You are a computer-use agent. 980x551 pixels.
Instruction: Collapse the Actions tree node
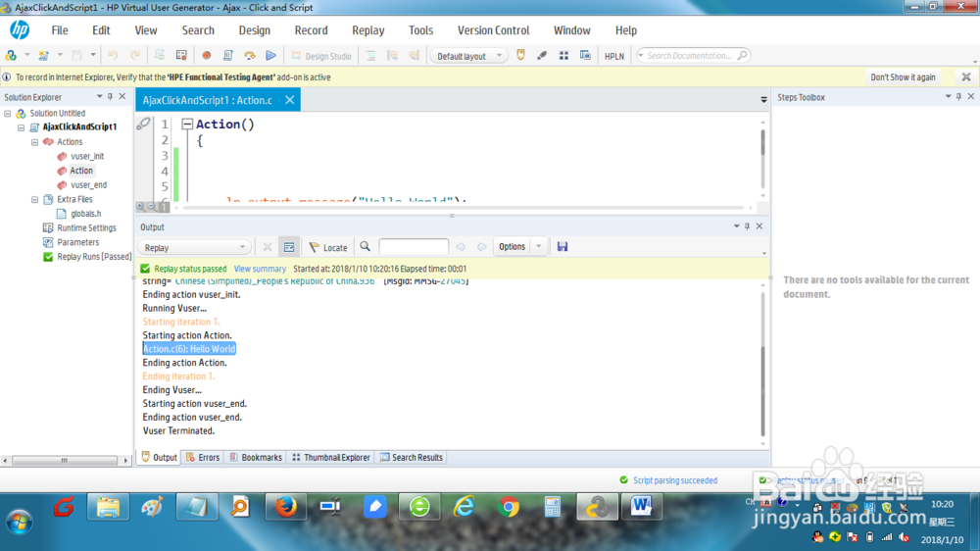(35, 142)
